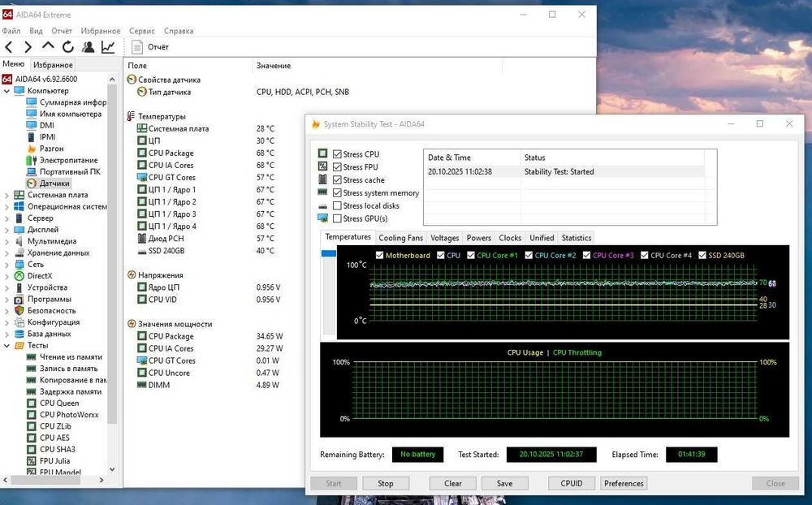The height and width of the screenshot is (505, 812).
Task: Click the DirectX Xbox icon
Action: [19, 276]
